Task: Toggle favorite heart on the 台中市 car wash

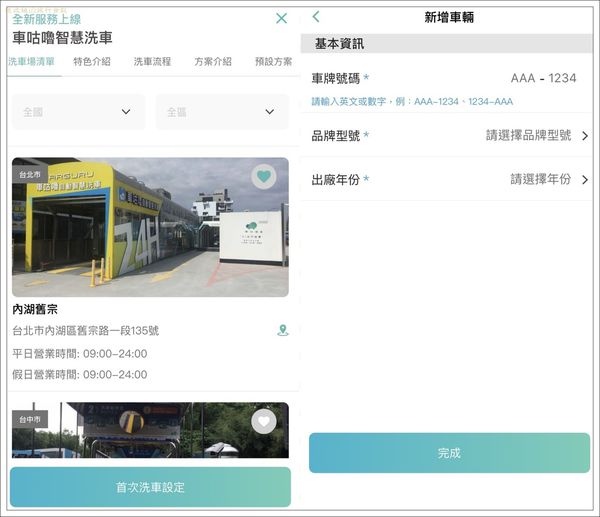Action: pyautogui.click(x=264, y=421)
